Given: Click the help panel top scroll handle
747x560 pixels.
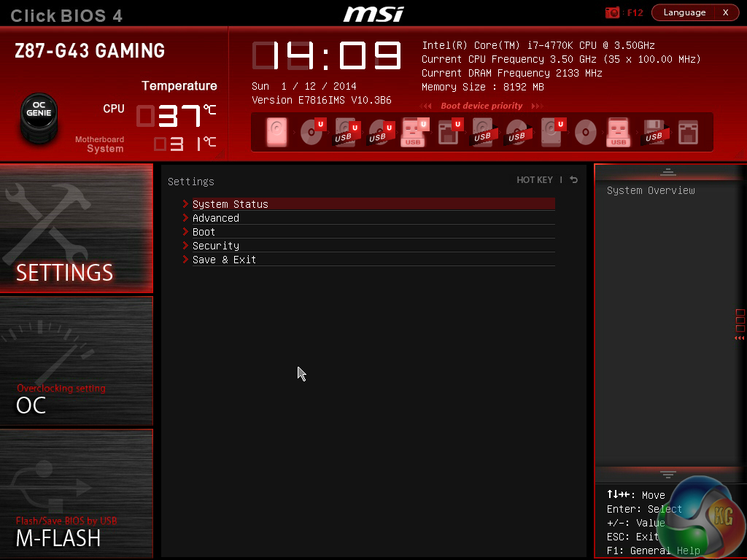Looking at the screenshot, I should [x=668, y=172].
